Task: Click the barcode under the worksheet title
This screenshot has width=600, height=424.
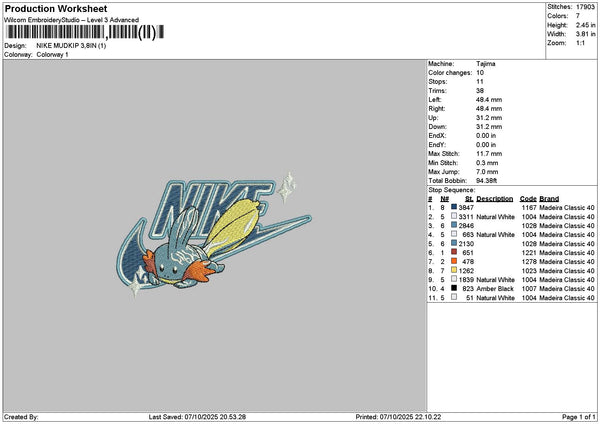Action: click(85, 32)
